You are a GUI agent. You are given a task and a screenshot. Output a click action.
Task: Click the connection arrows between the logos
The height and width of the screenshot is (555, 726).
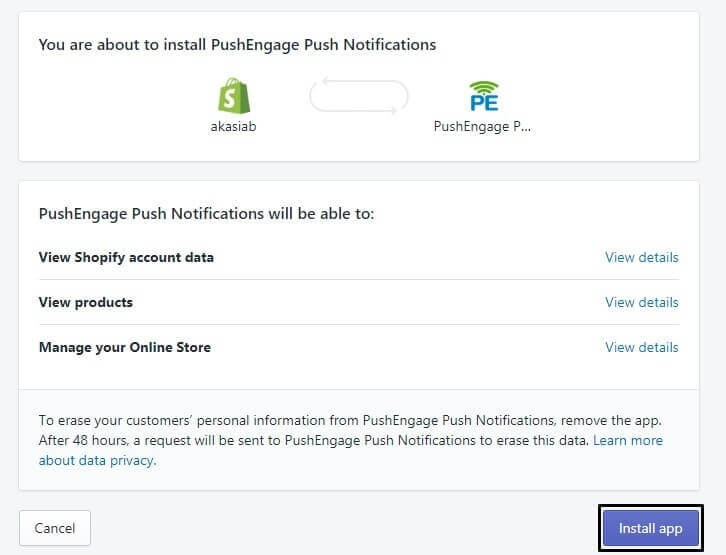point(359,97)
